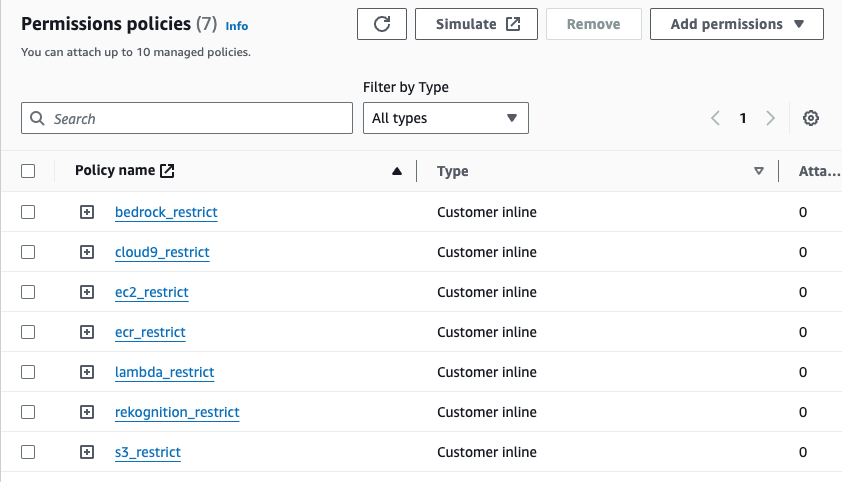Sort ascending by Policy name arrow
This screenshot has height=482, width=842.
pyautogui.click(x=397, y=171)
